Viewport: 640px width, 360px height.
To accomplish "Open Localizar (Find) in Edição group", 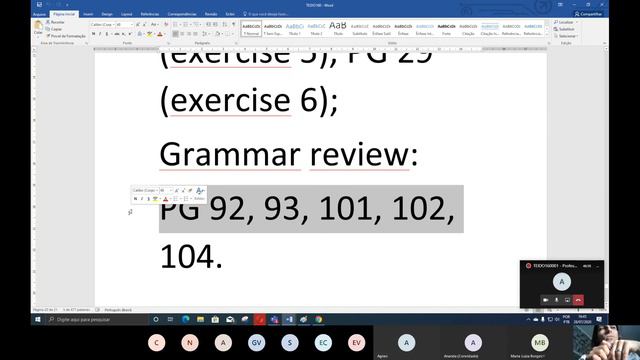I will 565,22.
